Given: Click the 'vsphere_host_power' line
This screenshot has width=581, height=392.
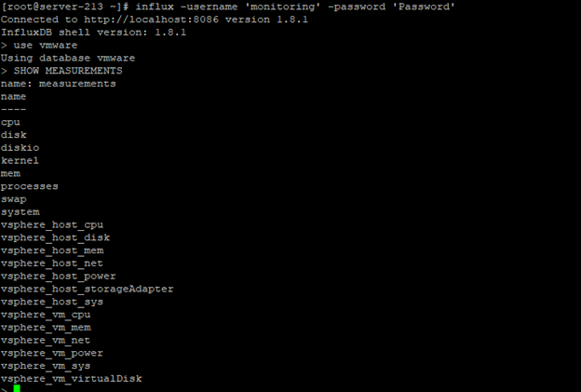Looking at the screenshot, I should [x=58, y=276].
